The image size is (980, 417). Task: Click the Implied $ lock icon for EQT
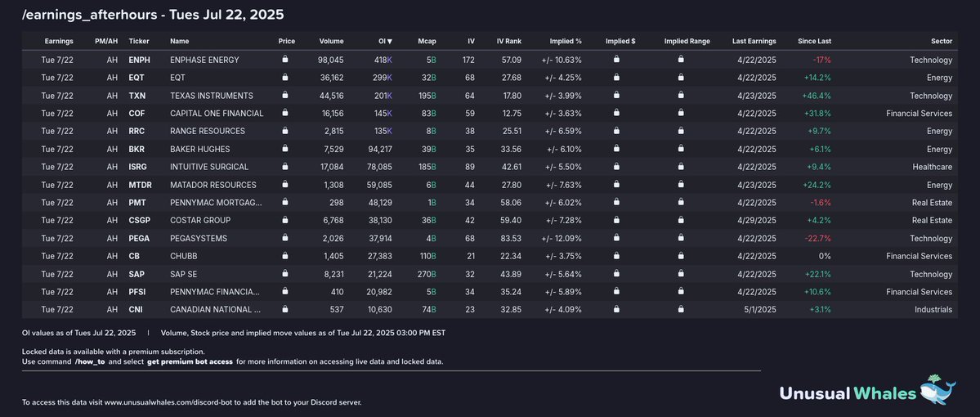coord(616,78)
